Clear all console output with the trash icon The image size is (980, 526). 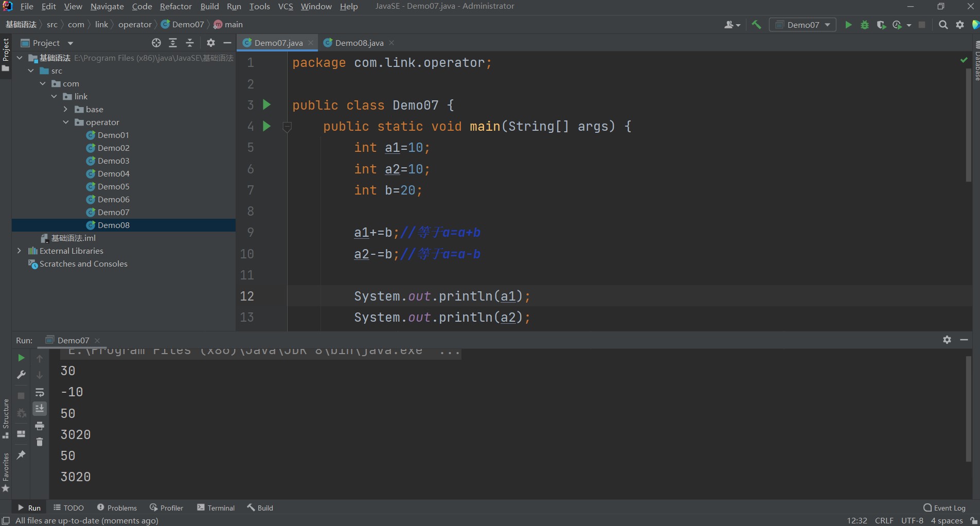point(40,442)
